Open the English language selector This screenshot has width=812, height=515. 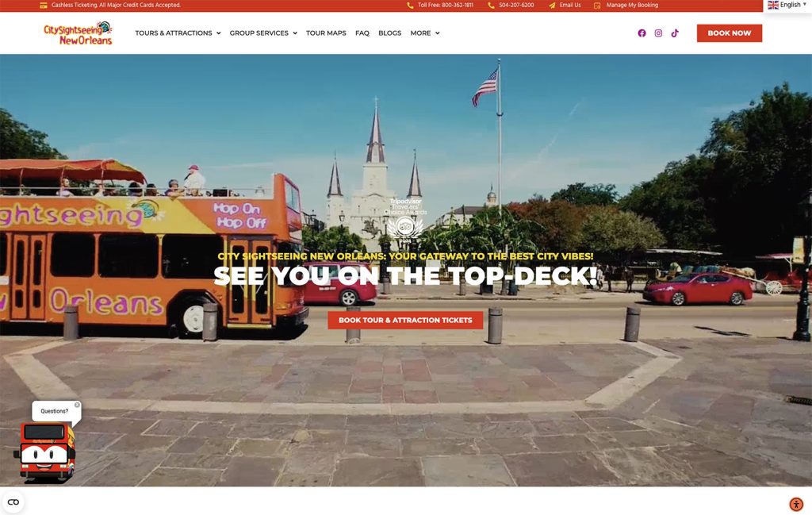pyautogui.click(x=787, y=5)
